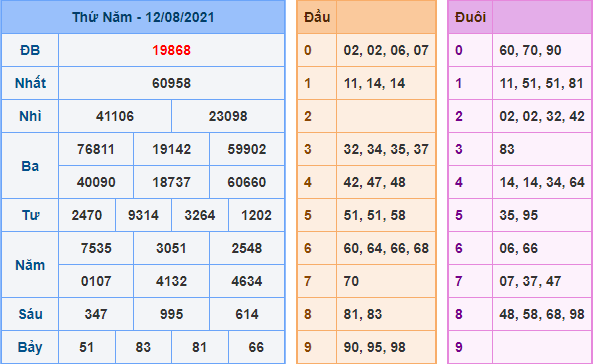
Task: Select the 'Nhì' prize label
Action: (30, 116)
